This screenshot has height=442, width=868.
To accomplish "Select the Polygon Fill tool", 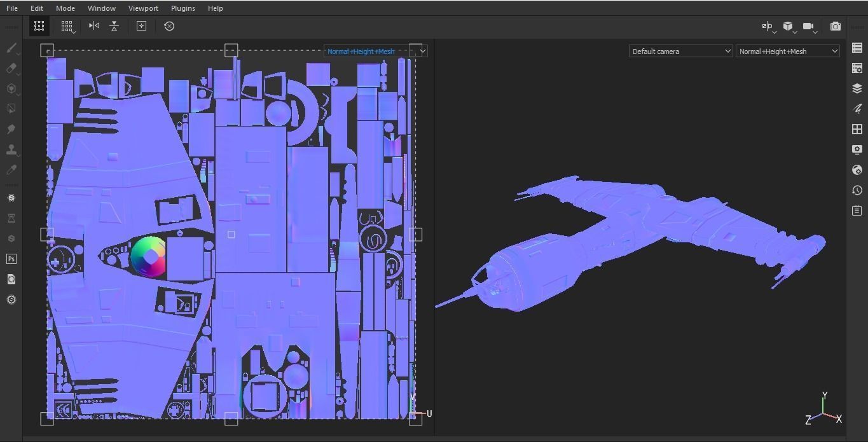I will pyautogui.click(x=11, y=109).
